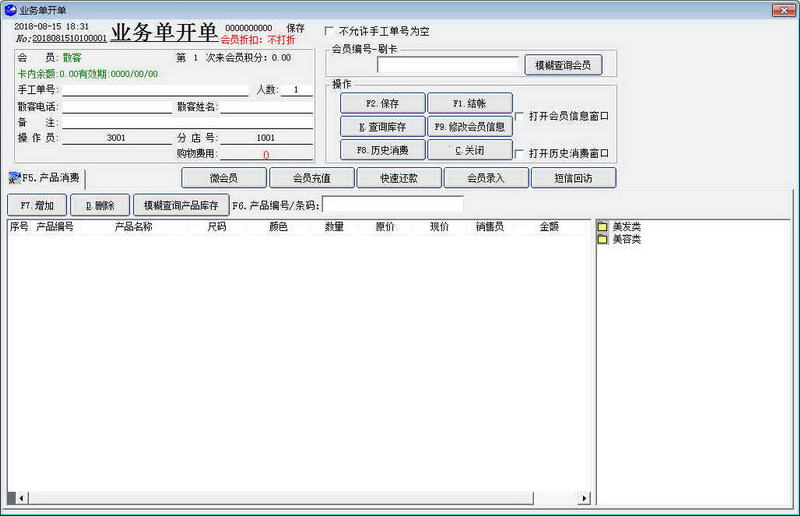Click the 人数 field
800x516 pixels.
coord(296,90)
